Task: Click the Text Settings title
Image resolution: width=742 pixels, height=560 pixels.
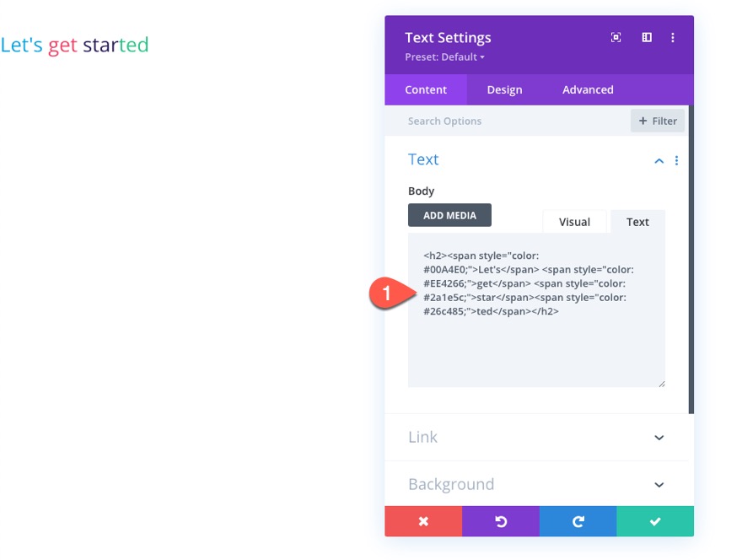Action: [448, 37]
